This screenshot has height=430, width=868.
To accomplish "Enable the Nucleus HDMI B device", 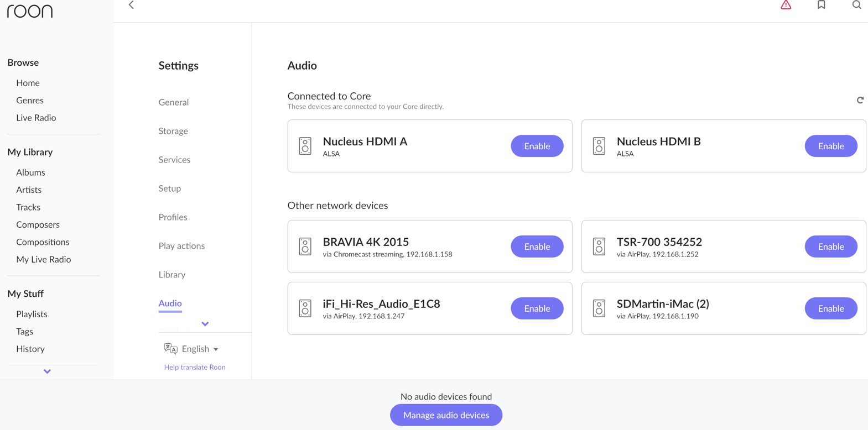I will click(x=831, y=146).
